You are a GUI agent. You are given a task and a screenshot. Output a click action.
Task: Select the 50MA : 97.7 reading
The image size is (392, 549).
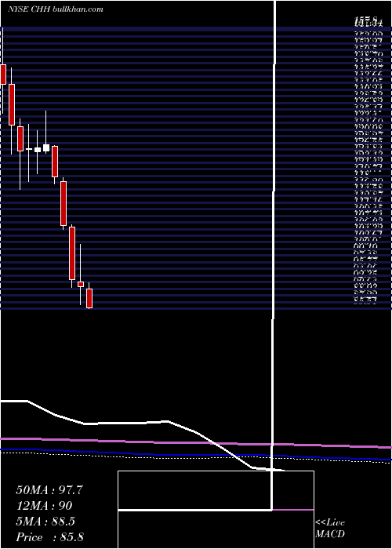[x=49, y=490]
